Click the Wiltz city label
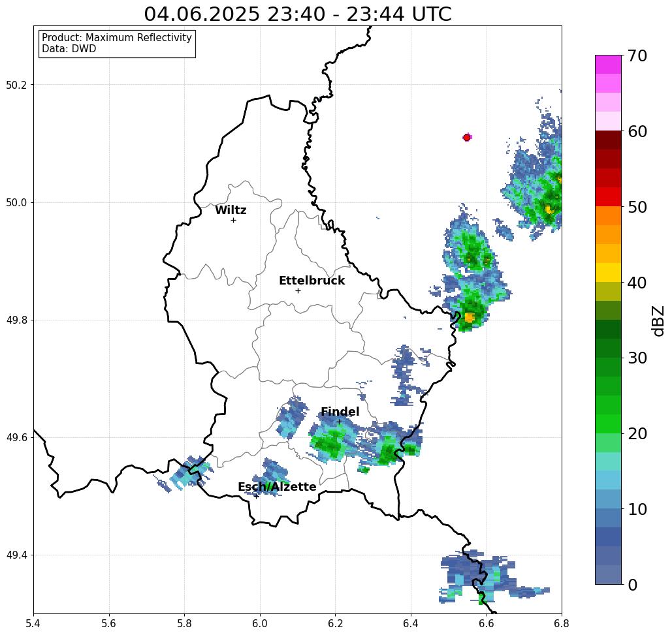Screen dimensions: 672x635 click(x=231, y=210)
